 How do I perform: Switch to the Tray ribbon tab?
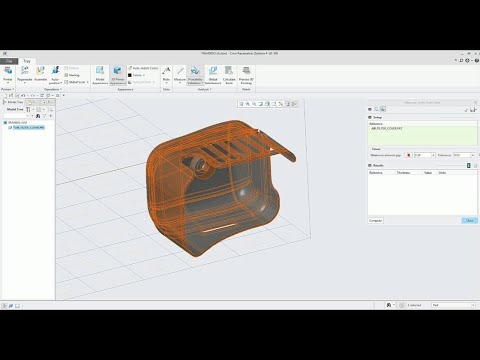(27, 61)
